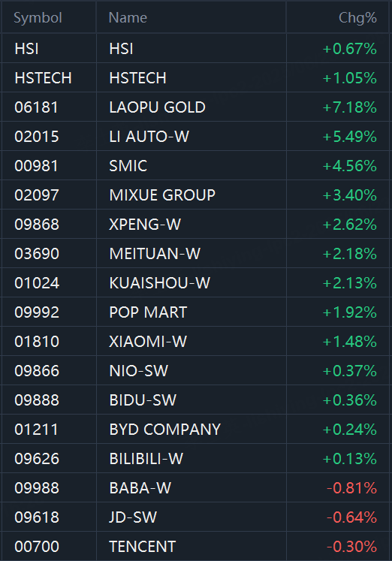This screenshot has height=561, width=392.
Task: Select KUAISHOU-W stock entry
Action: pyautogui.click(x=195, y=283)
